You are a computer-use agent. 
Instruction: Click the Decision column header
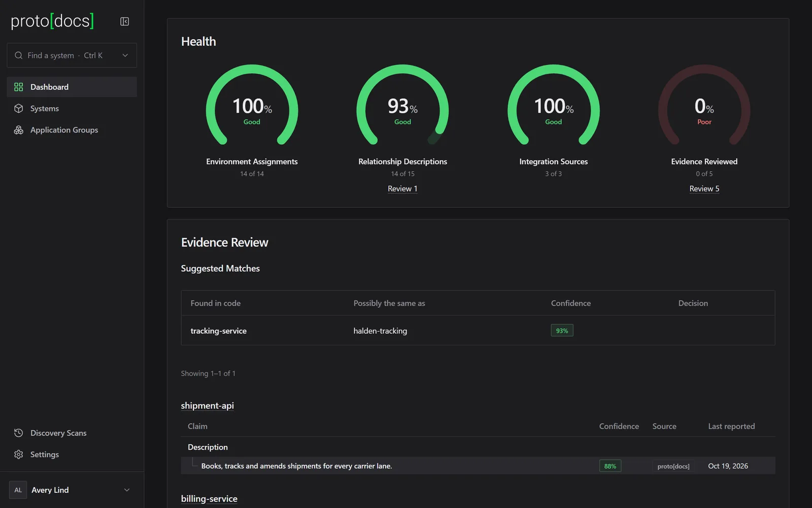(x=693, y=303)
